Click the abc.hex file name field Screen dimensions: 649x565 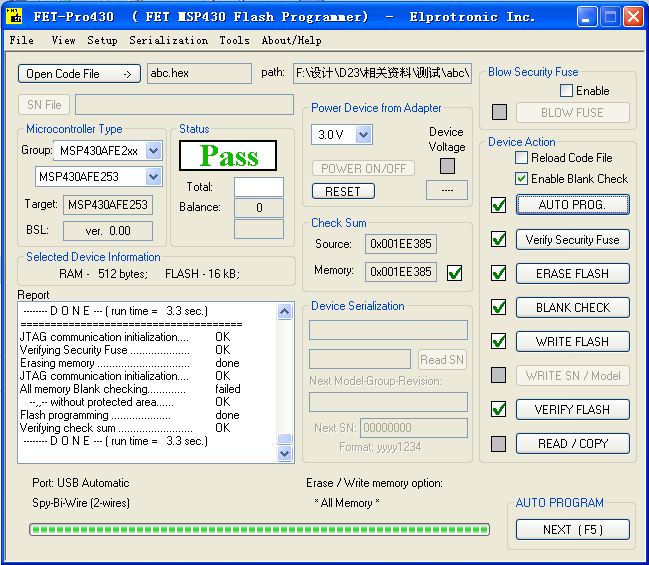[199, 73]
